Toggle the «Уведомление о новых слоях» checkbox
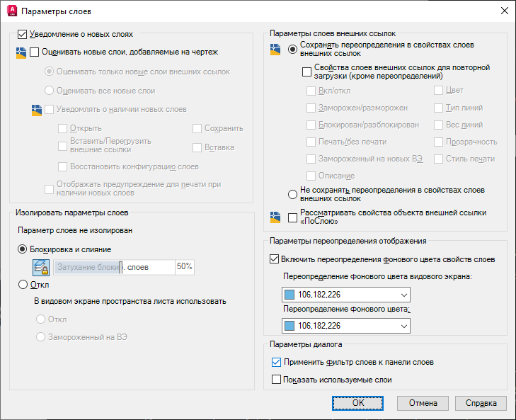This screenshot has height=420, width=516. click(21, 33)
